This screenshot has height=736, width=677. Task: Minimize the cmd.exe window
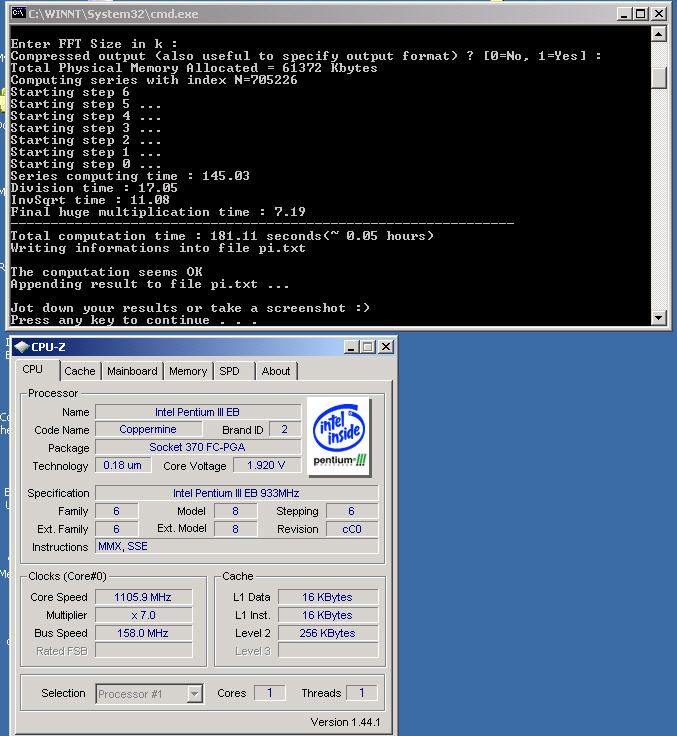tap(624, 14)
